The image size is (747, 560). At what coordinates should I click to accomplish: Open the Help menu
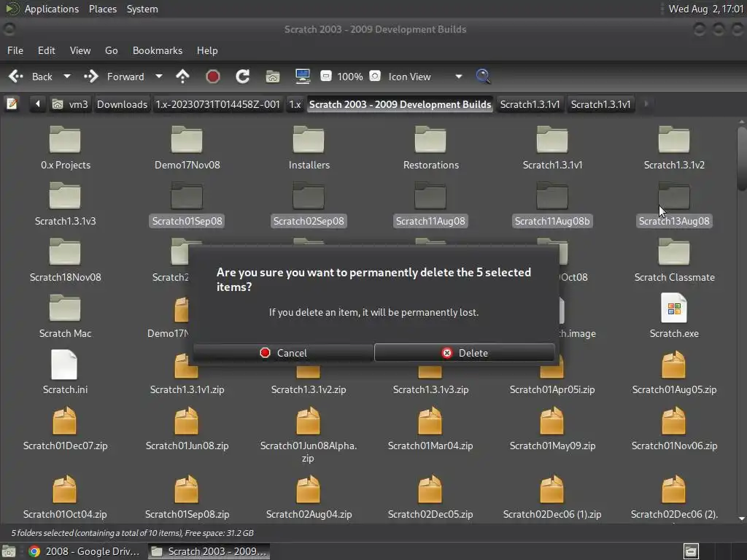(x=207, y=50)
